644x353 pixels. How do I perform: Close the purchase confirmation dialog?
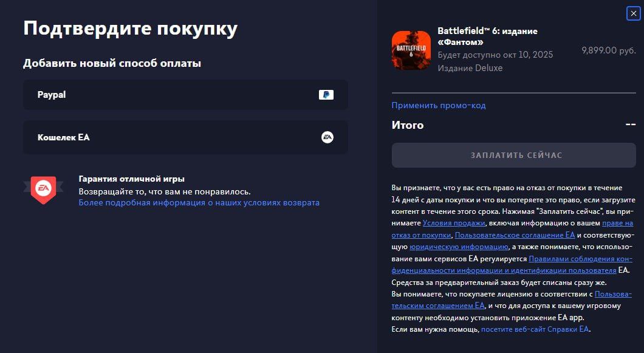pos(632,14)
